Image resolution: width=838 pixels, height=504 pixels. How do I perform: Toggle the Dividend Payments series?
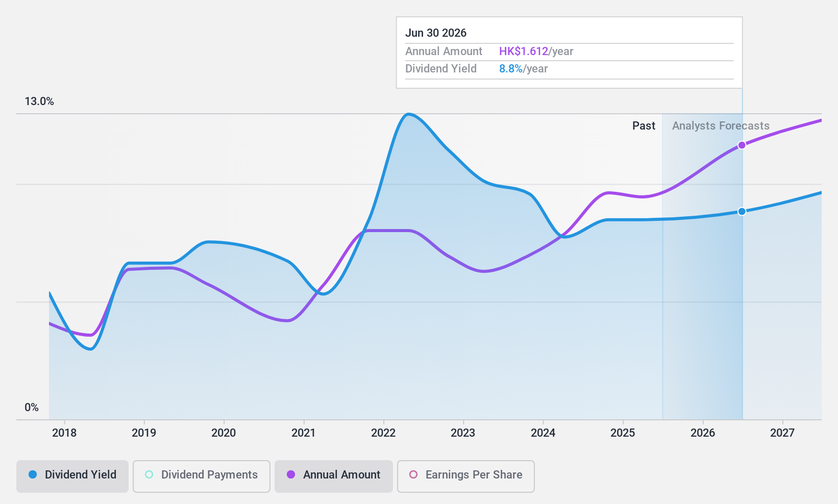202,476
